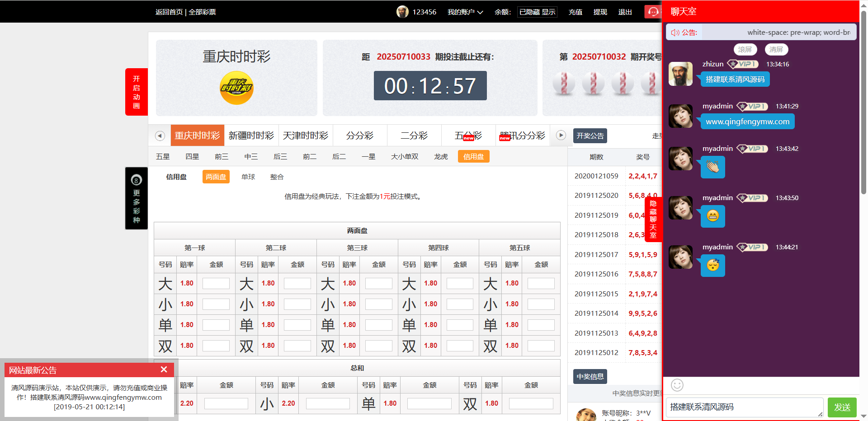868x421 pixels.
Task: Close the website announcement popup
Action: point(164,370)
